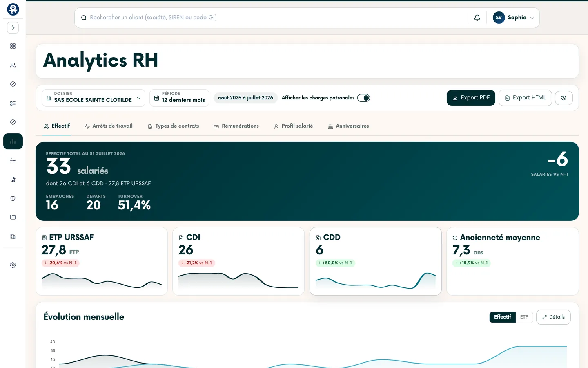
Task: Click the Export HTML button
Action: (x=525, y=98)
